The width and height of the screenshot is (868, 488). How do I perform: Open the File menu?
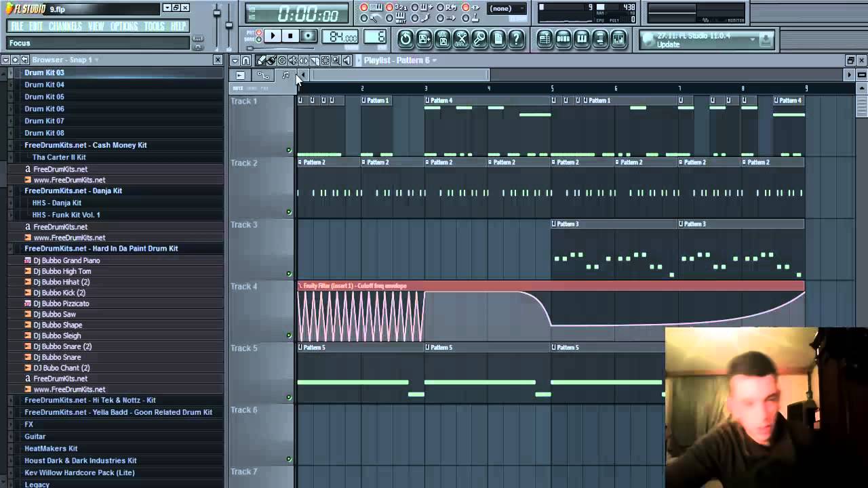tap(17, 26)
